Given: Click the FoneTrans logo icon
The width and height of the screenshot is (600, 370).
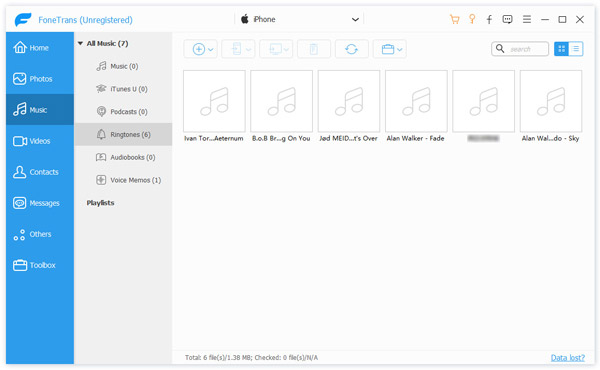Looking at the screenshot, I should pyautogui.click(x=23, y=20).
